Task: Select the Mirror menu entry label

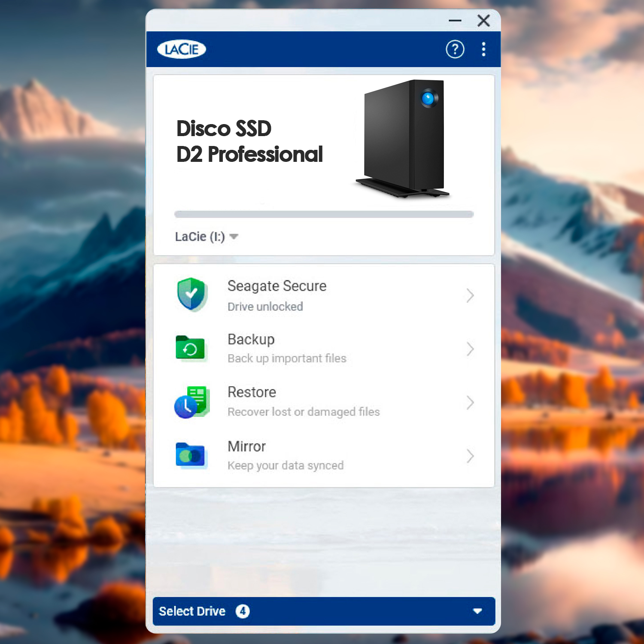Action: [x=246, y=447]
